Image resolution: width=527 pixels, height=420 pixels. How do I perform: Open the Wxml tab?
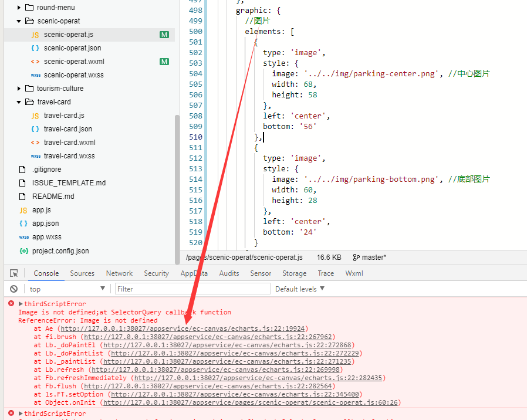click(354, 273)
